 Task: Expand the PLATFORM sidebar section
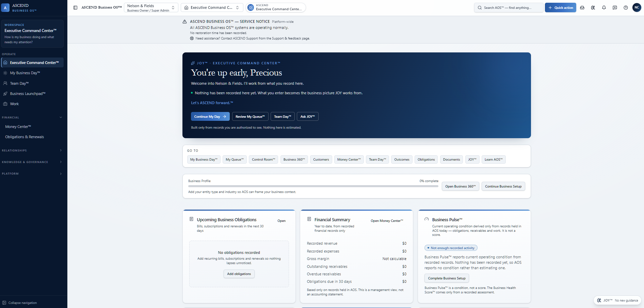[x=32, y=174]
